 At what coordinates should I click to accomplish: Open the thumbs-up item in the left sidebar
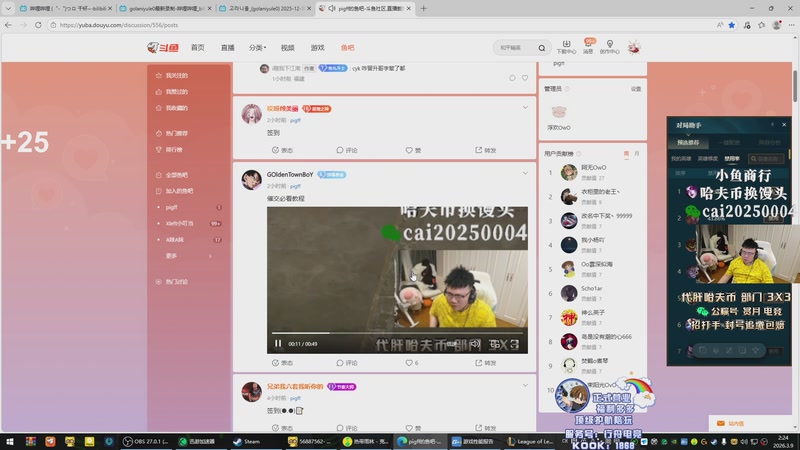[x=172, y=92]
